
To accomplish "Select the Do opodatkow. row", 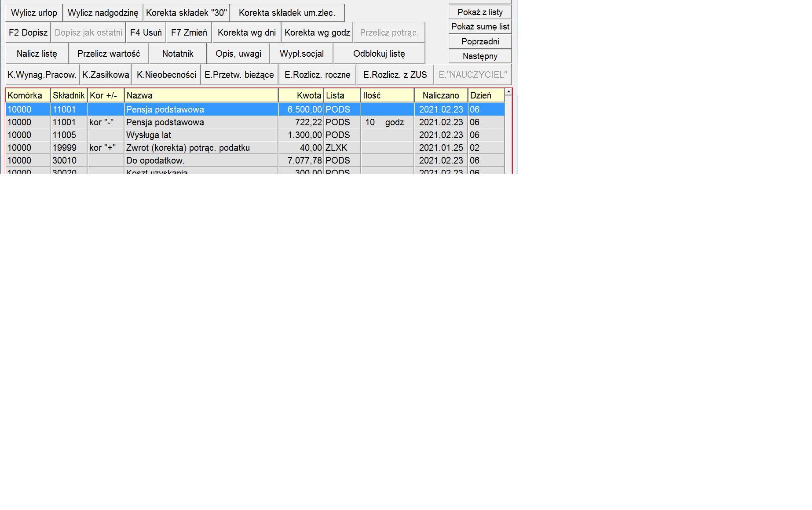I will 255,160.
